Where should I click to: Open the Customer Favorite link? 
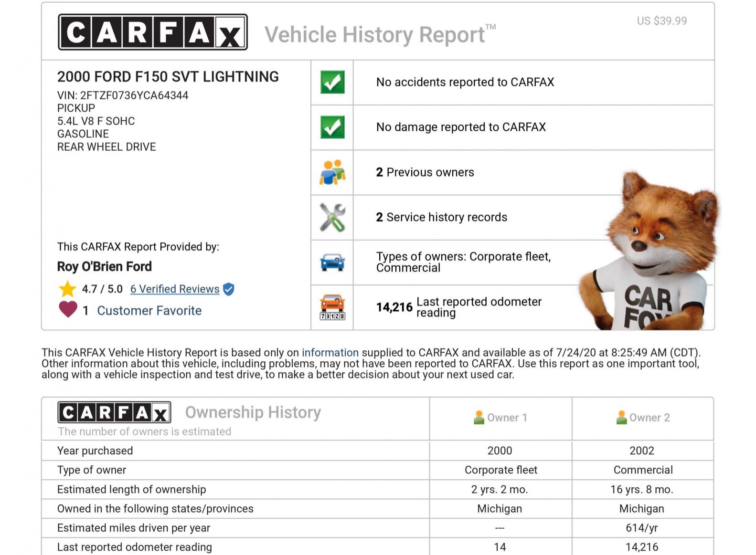149,311
